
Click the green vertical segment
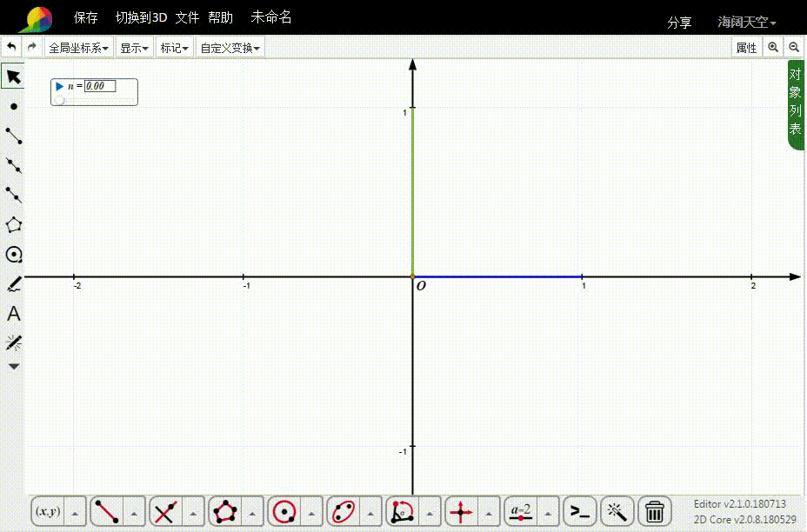coord(412,192)
